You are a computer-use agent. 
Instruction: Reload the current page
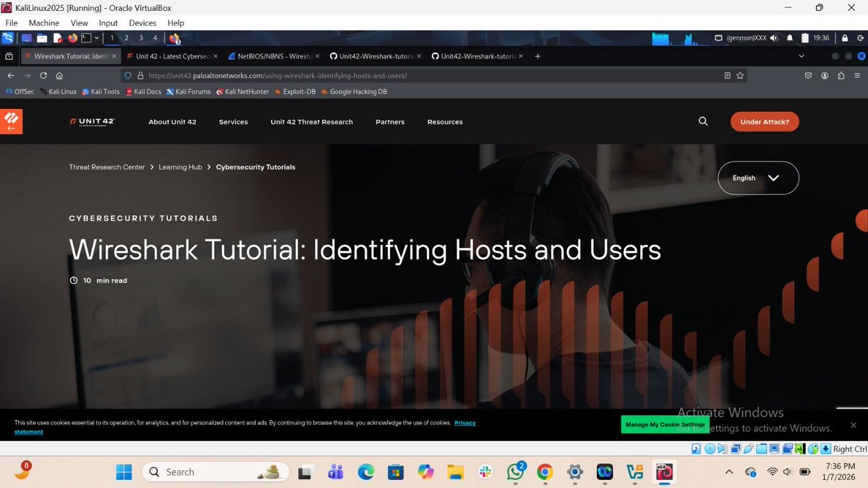pyautogui.click(x=43, y=75)
